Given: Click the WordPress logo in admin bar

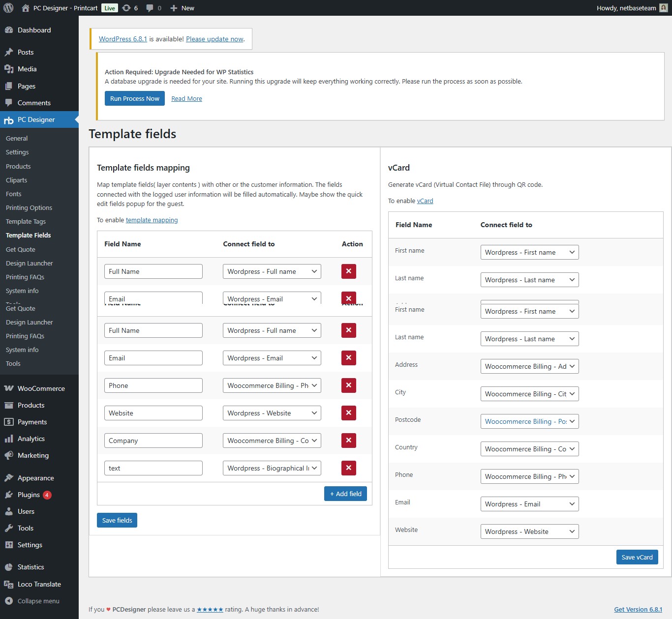Looking at the screenshot, I should coord(8,8).
